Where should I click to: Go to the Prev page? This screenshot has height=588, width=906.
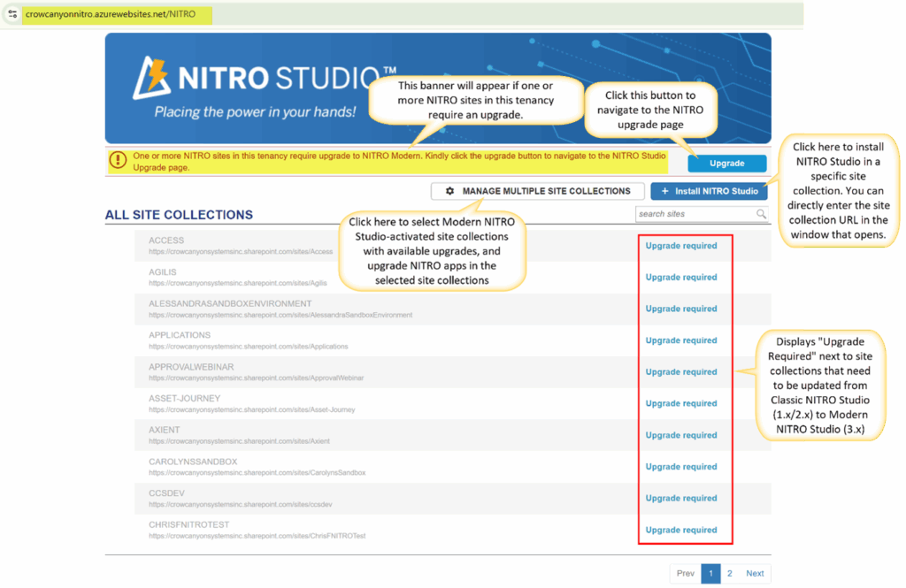click(x=686, y=574)
